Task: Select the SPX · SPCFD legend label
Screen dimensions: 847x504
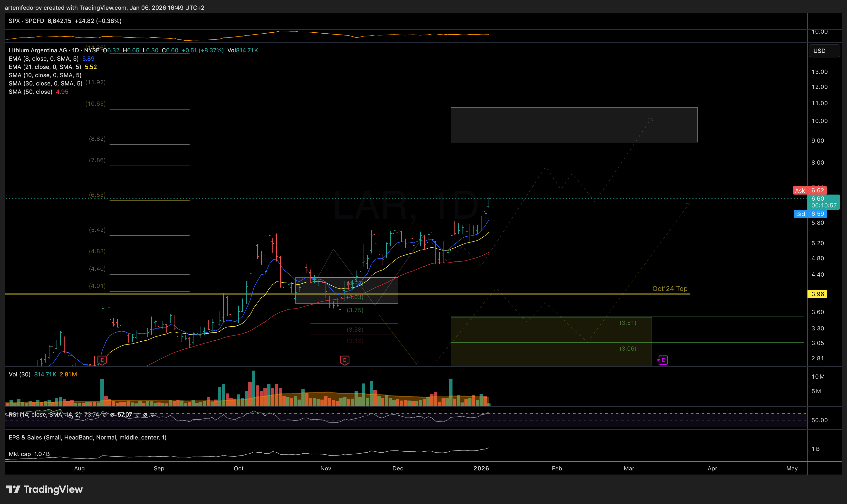Action: [27, 21]
